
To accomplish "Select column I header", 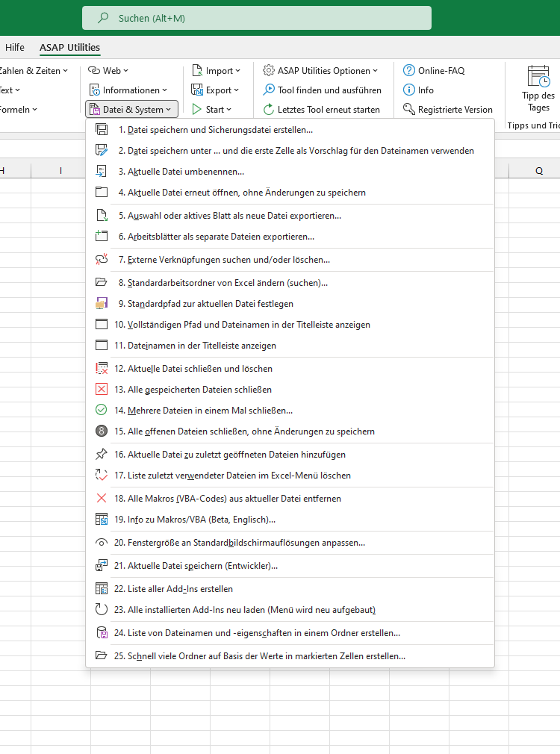I will point(60,171).
